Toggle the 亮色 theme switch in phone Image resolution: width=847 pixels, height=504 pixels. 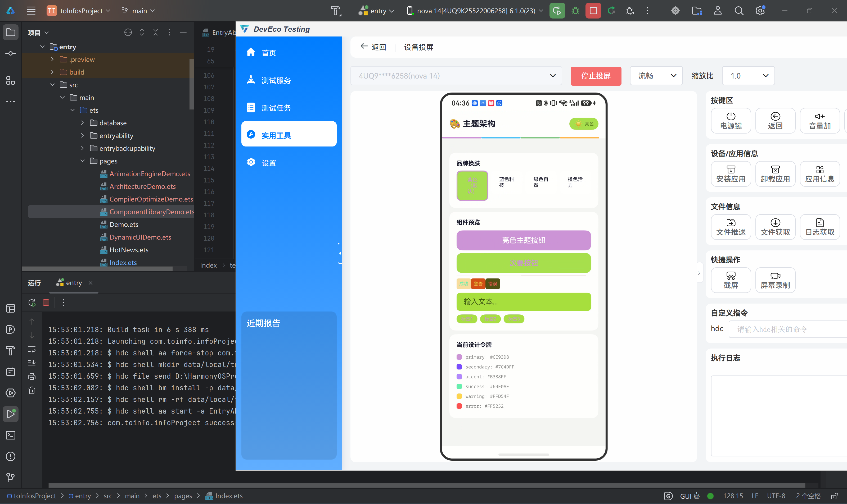[584, 124]
